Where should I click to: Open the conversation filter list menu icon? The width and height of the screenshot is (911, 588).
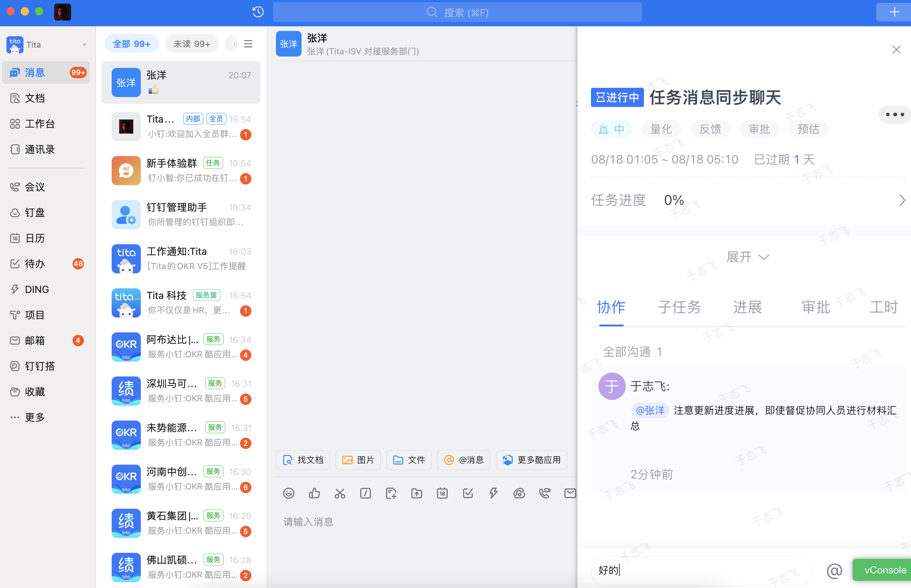[248, 44]
